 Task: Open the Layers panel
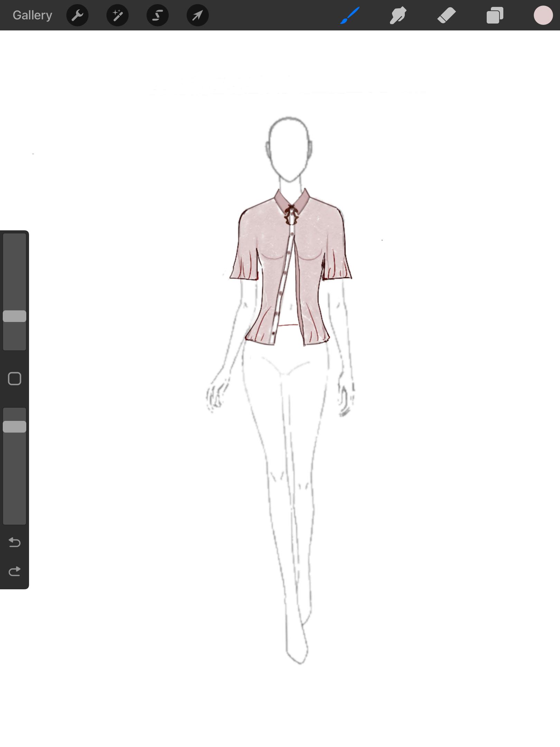click(x=495, y=15)
